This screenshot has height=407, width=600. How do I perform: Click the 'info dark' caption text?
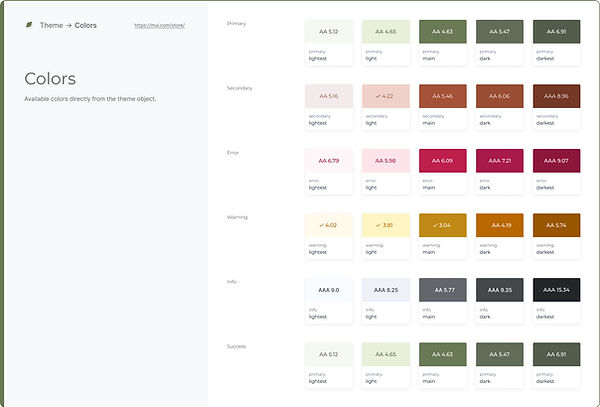point(485,313)
